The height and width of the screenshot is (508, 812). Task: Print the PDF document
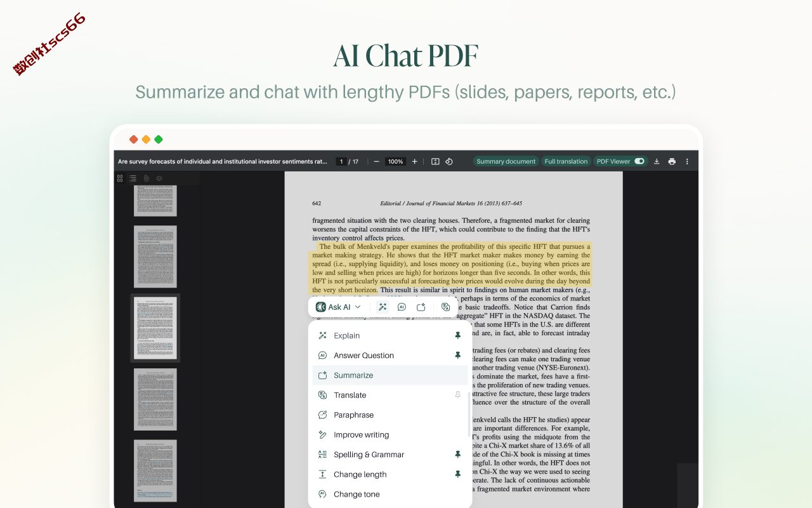pos(672,161)
